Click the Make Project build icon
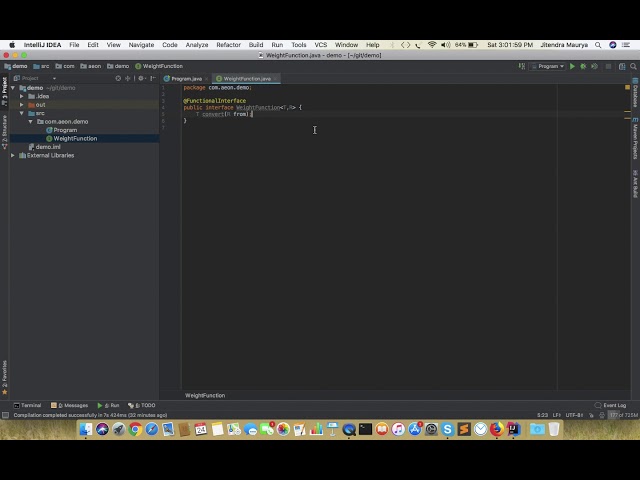Image resolution: width=640 pixels, height=480 pixels. click(522, 66)
